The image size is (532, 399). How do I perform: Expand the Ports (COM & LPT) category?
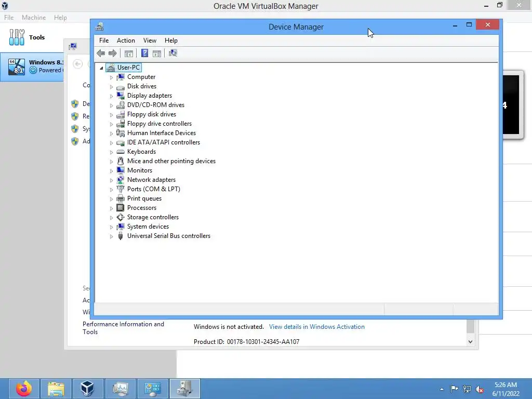(x=111, y=189)
